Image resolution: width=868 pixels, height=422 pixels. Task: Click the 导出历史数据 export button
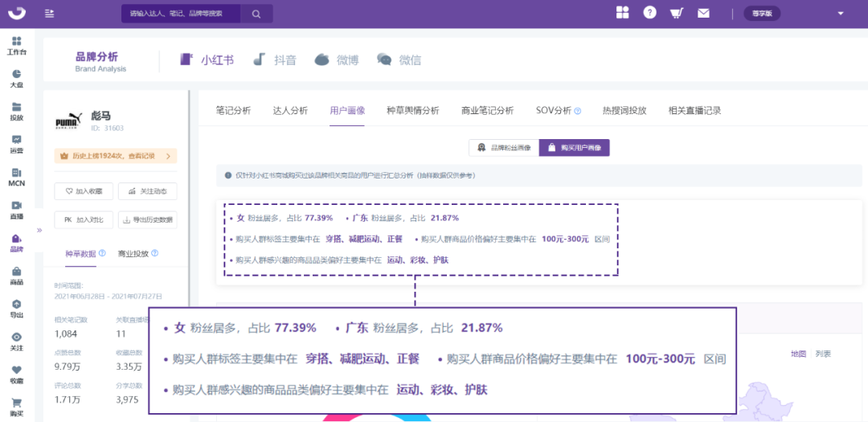(x=147, y=219)
